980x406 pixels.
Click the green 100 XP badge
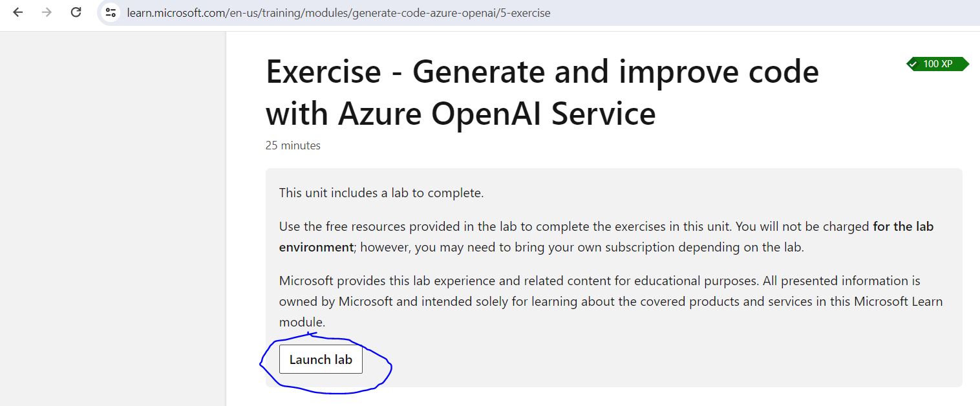coord(938,64)
